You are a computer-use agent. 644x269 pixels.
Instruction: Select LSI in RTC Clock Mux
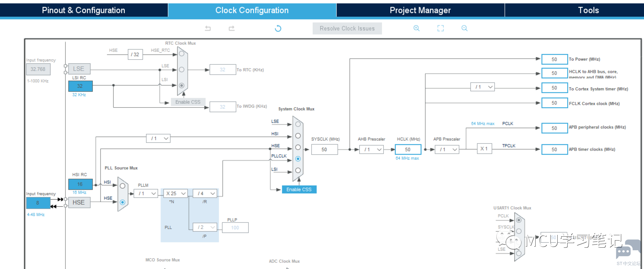pos(182,85)
